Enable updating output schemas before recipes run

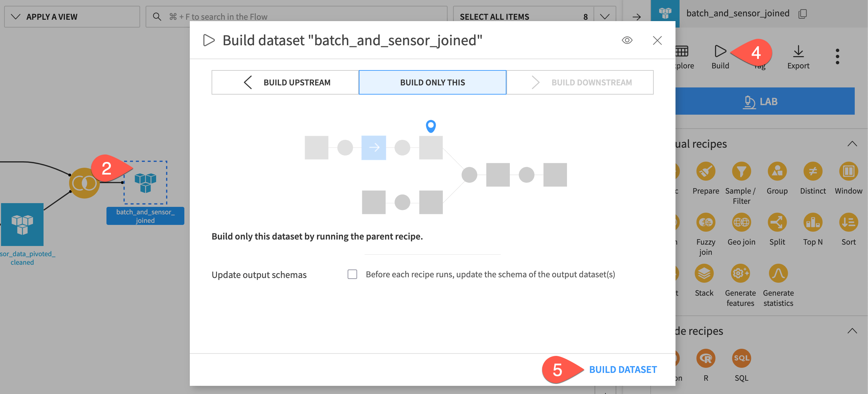point(353,274)
